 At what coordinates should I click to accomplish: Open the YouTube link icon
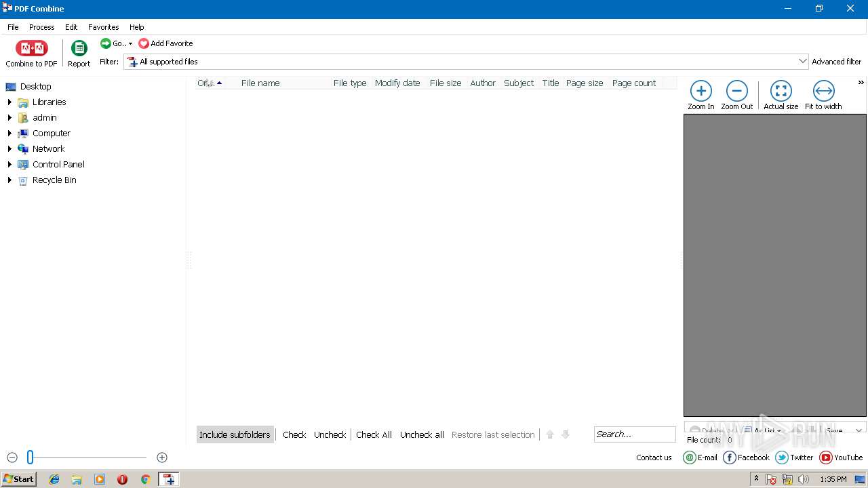826,457
